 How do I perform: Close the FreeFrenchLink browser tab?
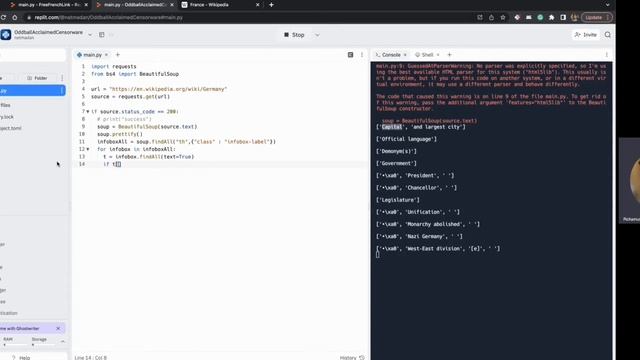(x=86, y=5)
